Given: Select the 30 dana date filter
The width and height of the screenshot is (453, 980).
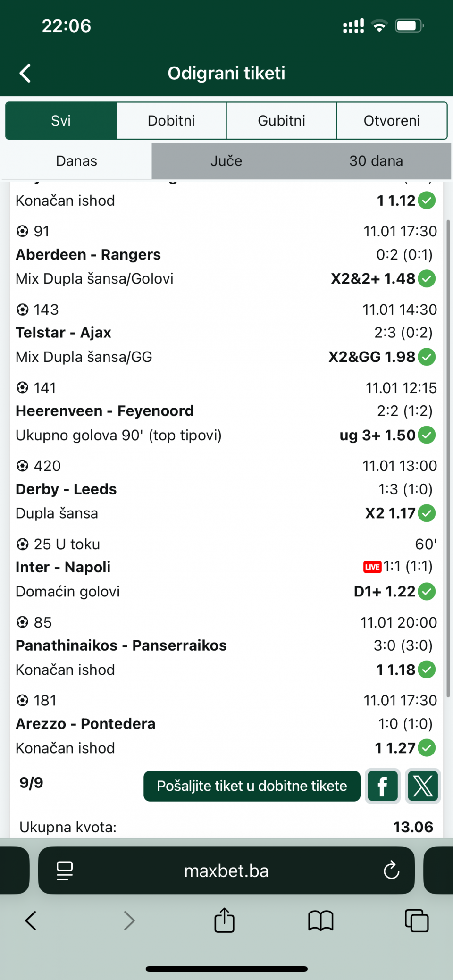Looking at the screenshot, I should pos(376,161).
